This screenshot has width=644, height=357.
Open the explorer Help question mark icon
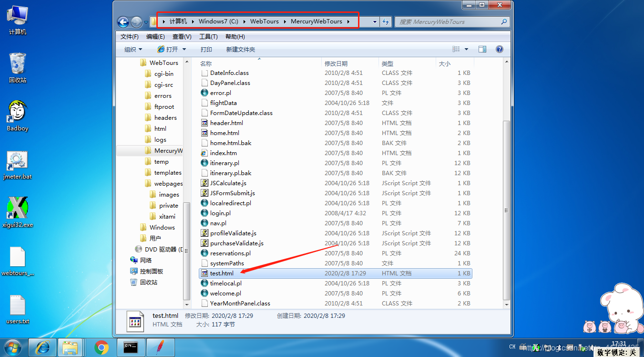click(x=500, y=49)
